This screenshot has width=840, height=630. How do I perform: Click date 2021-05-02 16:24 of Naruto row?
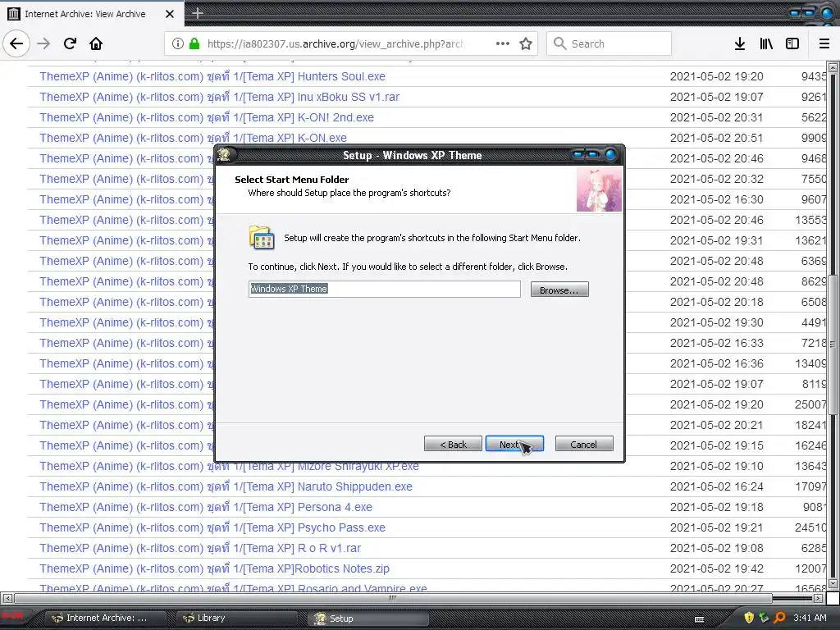point(716,486)
